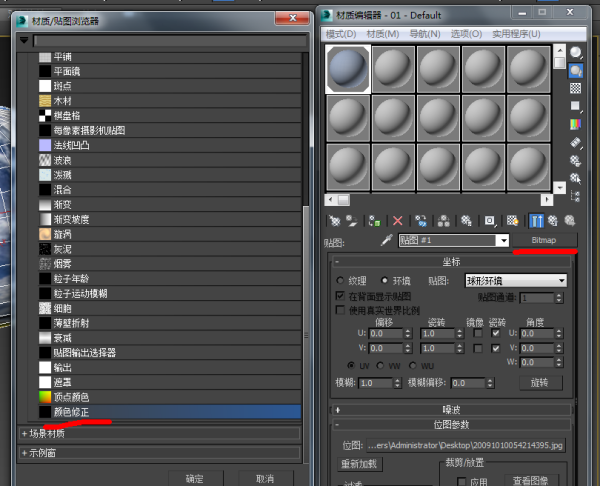This screenshot has width=600, height=486.
Task: Open the 贴图 #1 name dropdown
Action: [x=504, y=240]
